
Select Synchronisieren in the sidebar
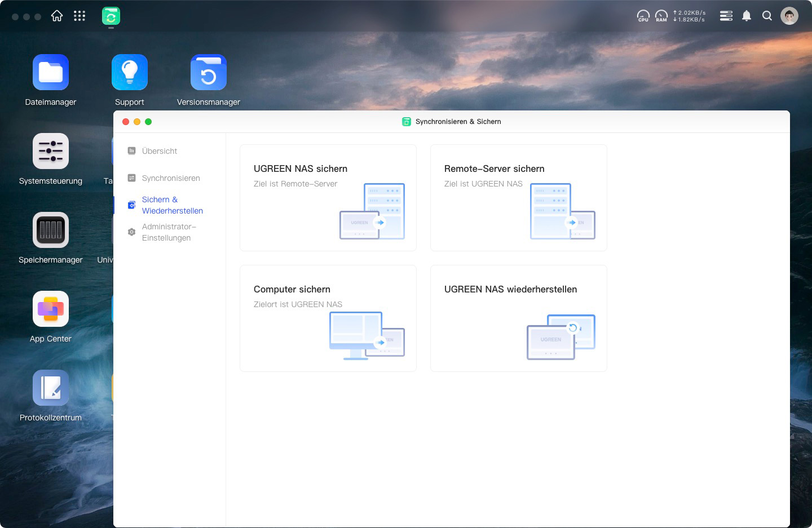click(x=171, y=178)
